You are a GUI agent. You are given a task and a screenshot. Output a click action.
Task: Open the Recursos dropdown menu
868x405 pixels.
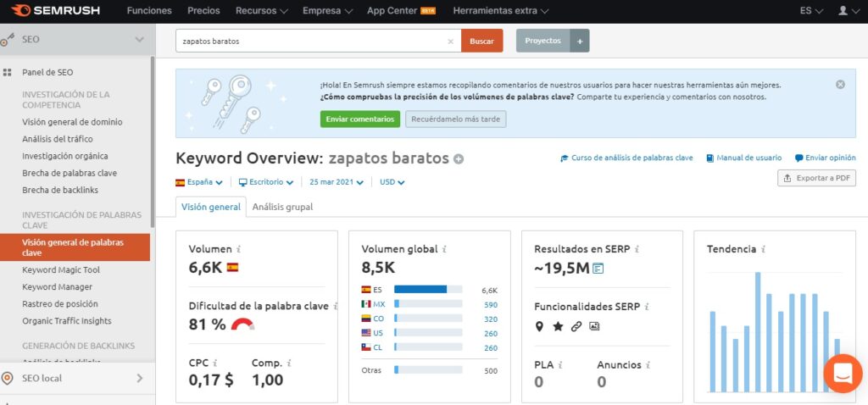point(261,10)
